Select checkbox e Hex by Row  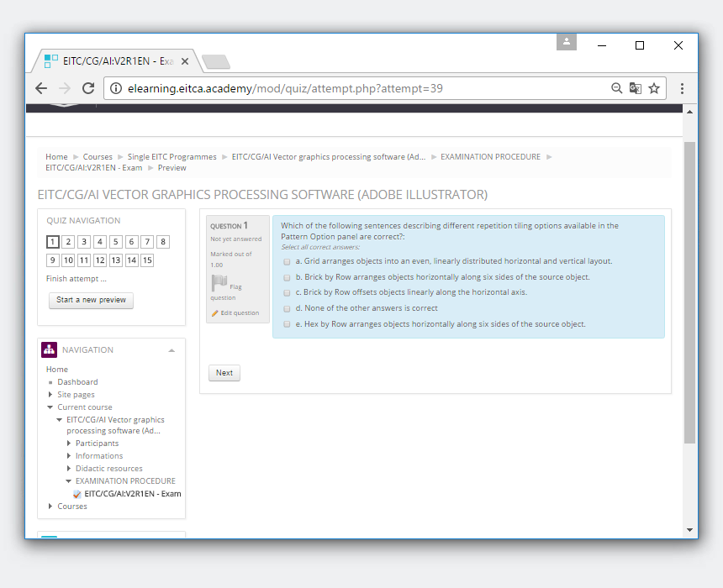pos(287,324)
